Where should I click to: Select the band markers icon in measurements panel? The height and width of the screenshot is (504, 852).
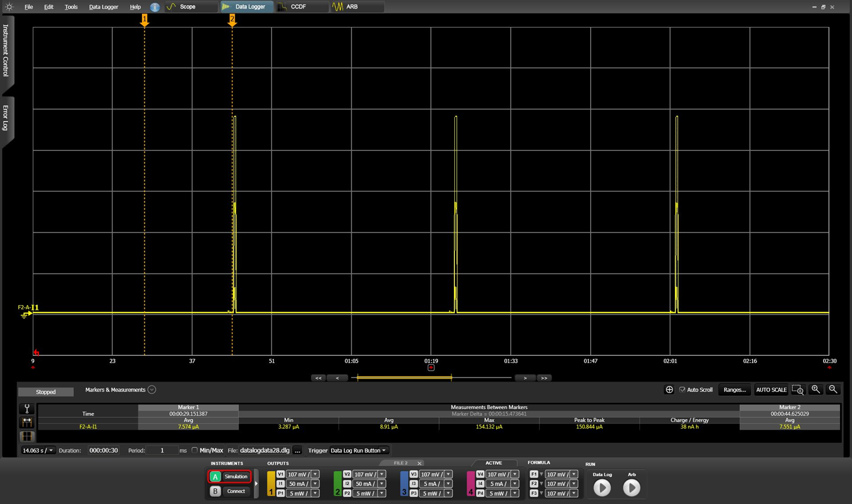(27, 422)
